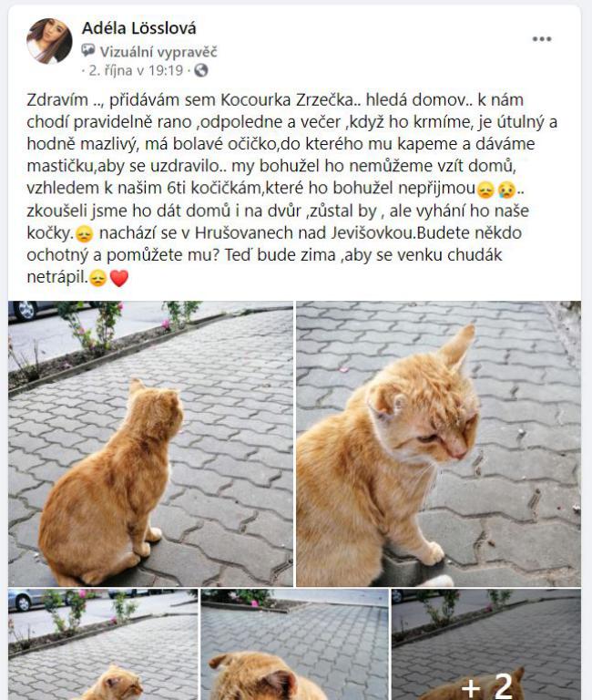This screenshot has width=592, height=700.
Task: Click the sad emoji right after netrápil
Action: pos(97,278)
